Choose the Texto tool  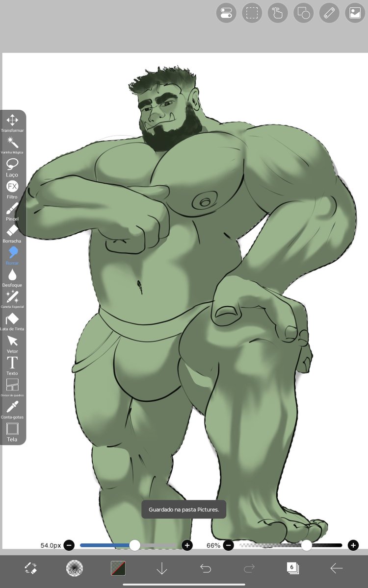12,366
